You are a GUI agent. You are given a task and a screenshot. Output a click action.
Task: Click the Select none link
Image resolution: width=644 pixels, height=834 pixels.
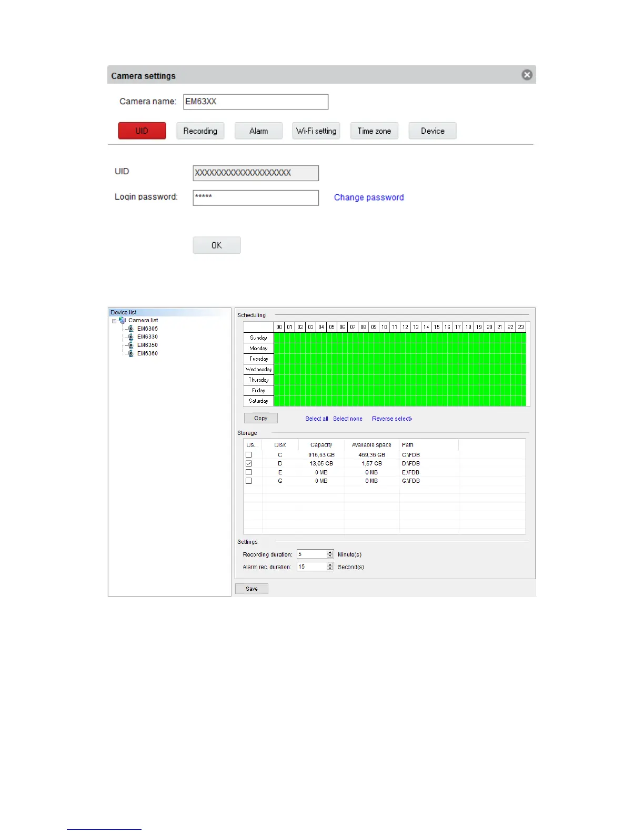pos(348,419)
